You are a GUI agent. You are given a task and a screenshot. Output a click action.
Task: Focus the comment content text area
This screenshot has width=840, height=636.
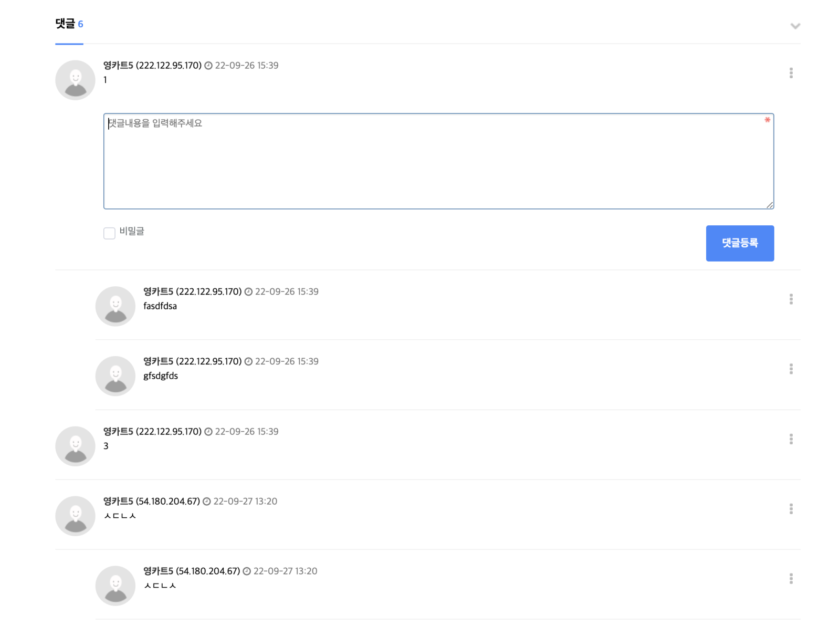click(438, 161)
